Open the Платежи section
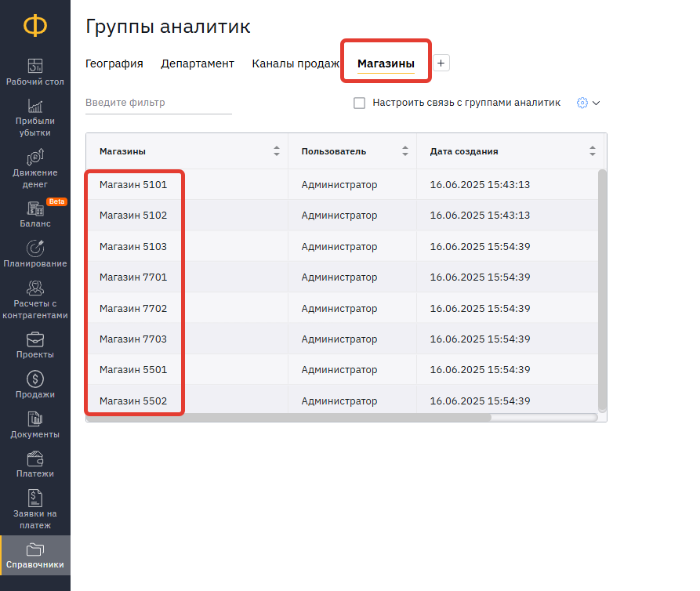700x591 pixels. click(x=34, y=465)
